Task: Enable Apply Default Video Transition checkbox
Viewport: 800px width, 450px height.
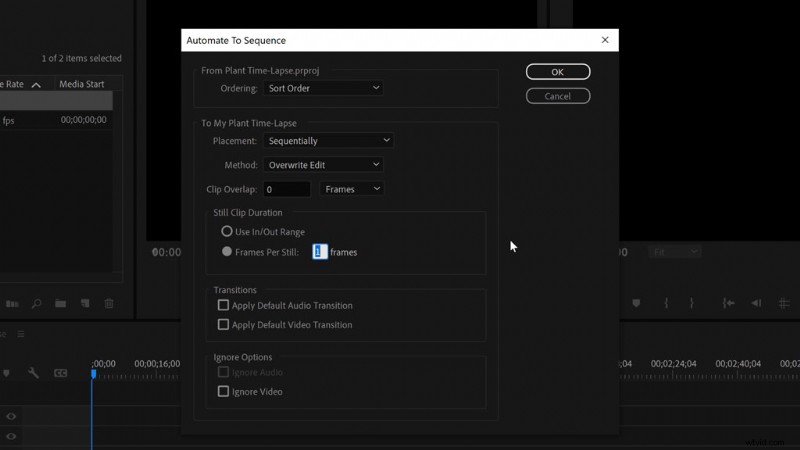Action: point(223,324)
